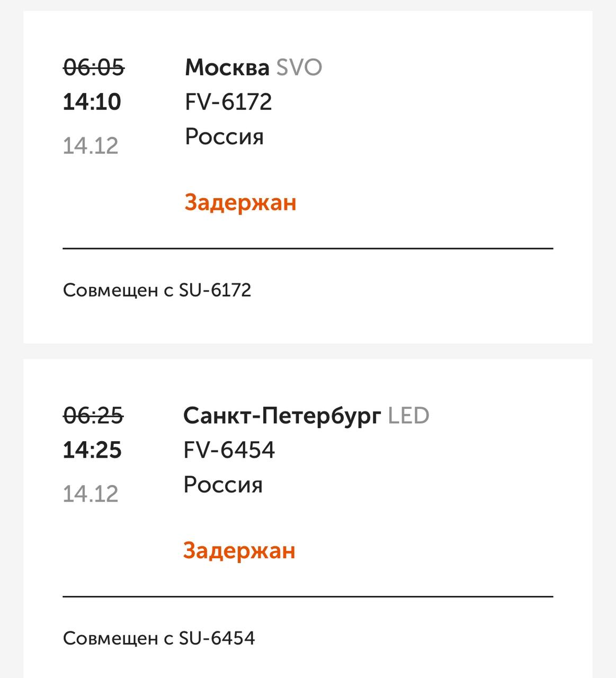Viewport: 616px width, 678px height.
Task: Click the new 14:25 departure time
Action: point(92,450)
